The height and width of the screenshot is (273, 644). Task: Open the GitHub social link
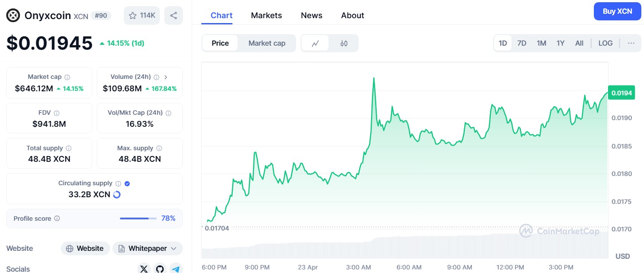[x=160, y=269]
